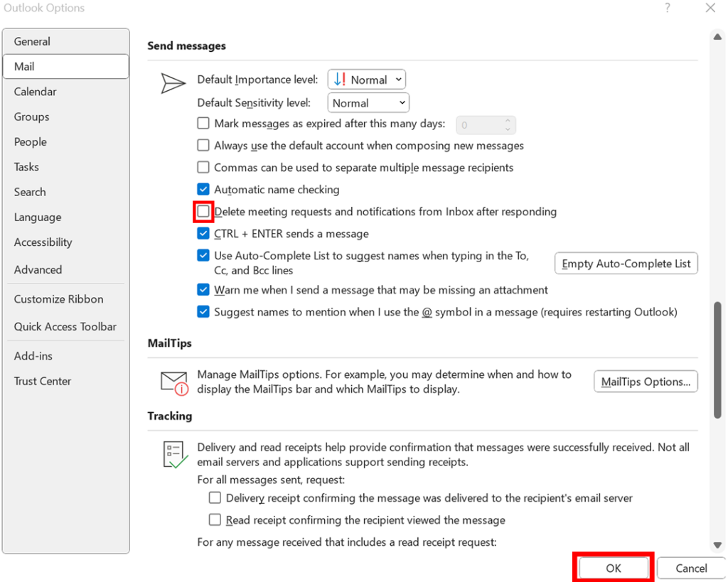Click the Send messages paper plane icon
This screenshot has width=728, height=582.
click(x=172, y=83)
